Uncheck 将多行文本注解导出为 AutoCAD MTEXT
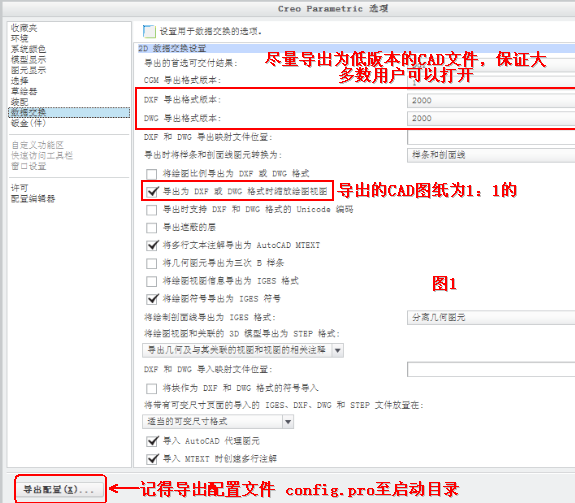The width and height of the screenshot is (575, 503). point(152,245)
